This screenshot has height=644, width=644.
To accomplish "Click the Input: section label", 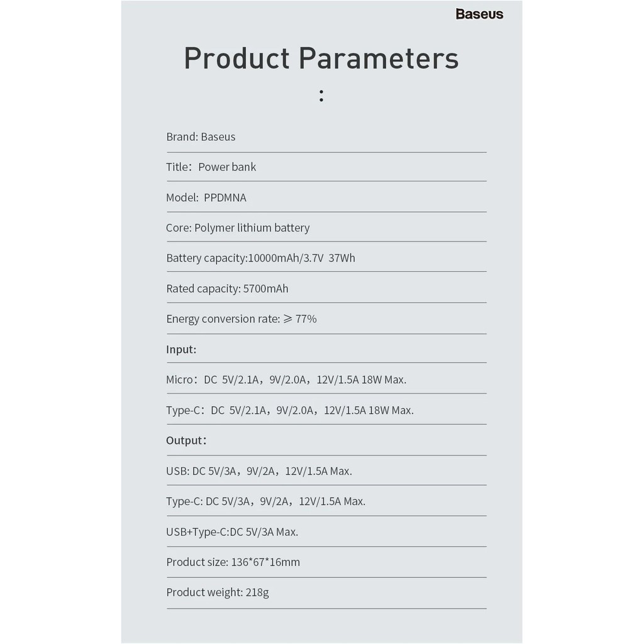I will tap(181, 350).
